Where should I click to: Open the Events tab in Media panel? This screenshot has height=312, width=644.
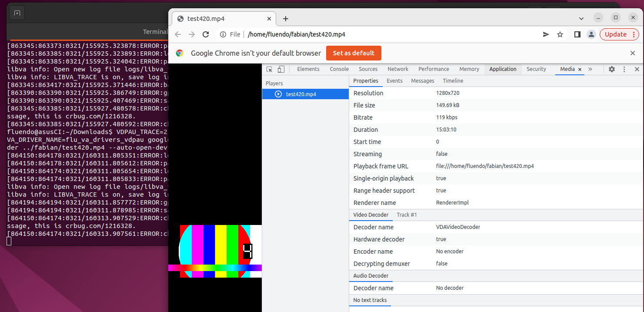(x=394, y=81)
